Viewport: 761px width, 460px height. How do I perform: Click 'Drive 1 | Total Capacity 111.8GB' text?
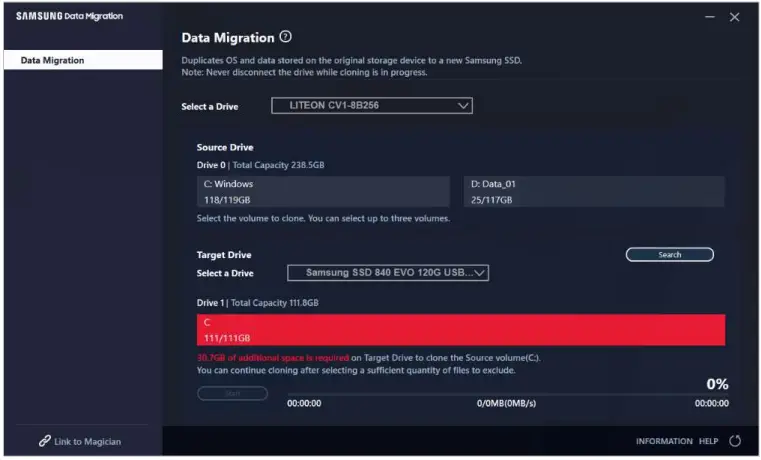(258, 303)
